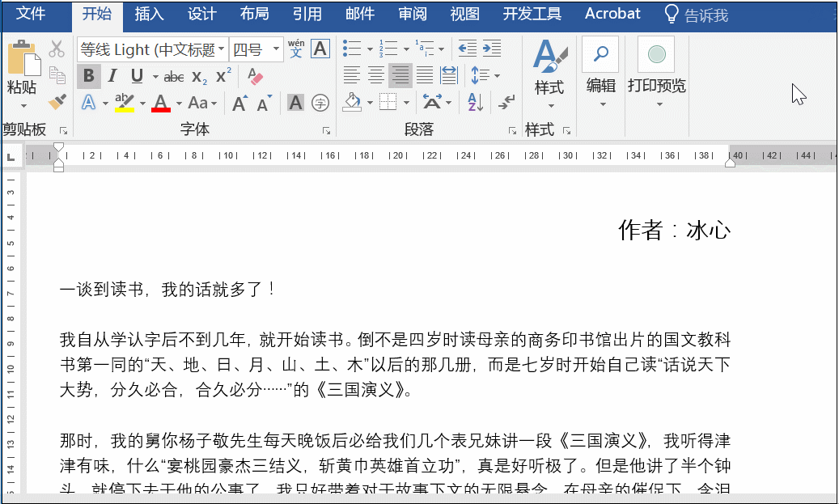Click the enclosed character 字 icon

click(x=320, y=103)
